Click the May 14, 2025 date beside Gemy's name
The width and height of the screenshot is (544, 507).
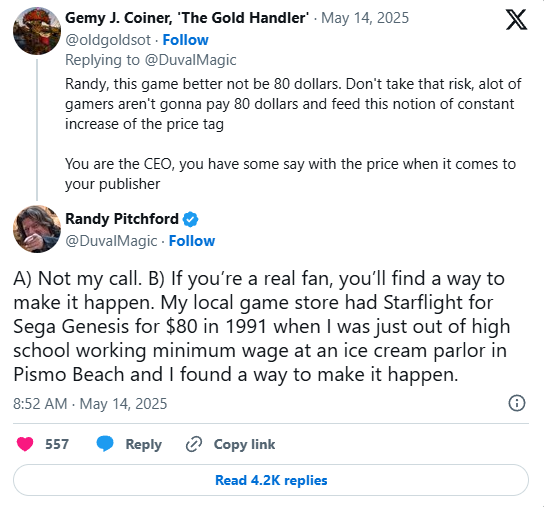365,18
